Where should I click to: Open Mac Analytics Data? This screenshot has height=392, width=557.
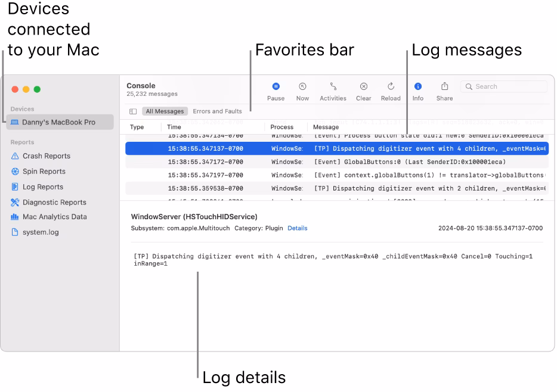point(54,216)
